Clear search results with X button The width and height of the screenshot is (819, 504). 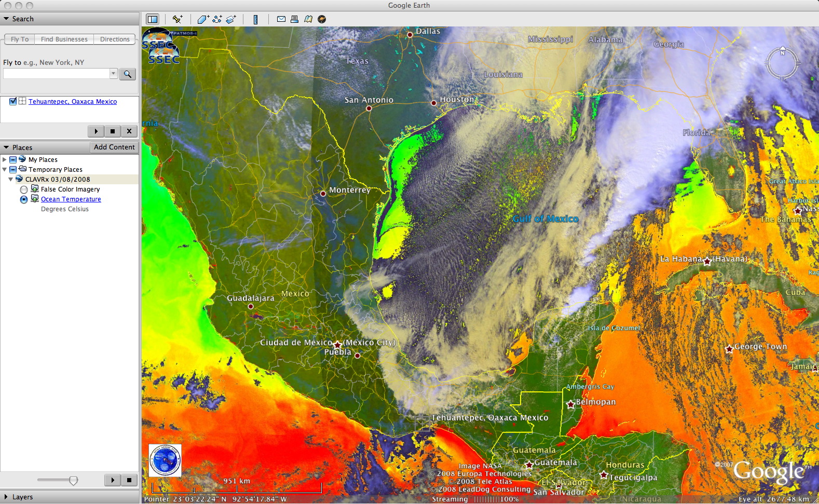[x=129, y=131]
